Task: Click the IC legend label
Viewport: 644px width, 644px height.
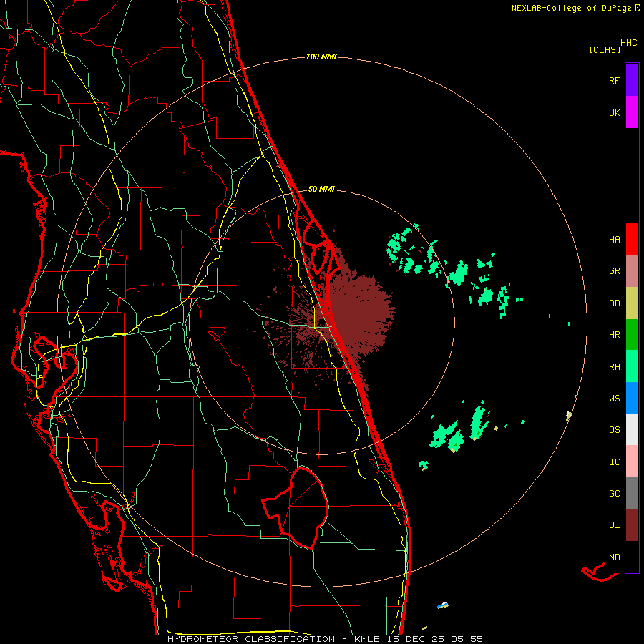Action: coord(614,462)
